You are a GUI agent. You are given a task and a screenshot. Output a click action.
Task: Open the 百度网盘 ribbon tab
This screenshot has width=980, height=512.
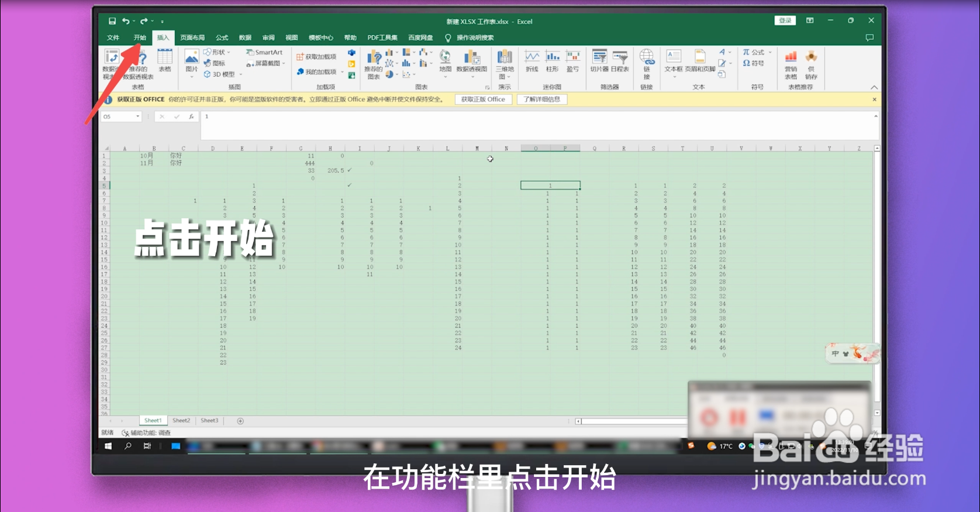click(420, 37)
